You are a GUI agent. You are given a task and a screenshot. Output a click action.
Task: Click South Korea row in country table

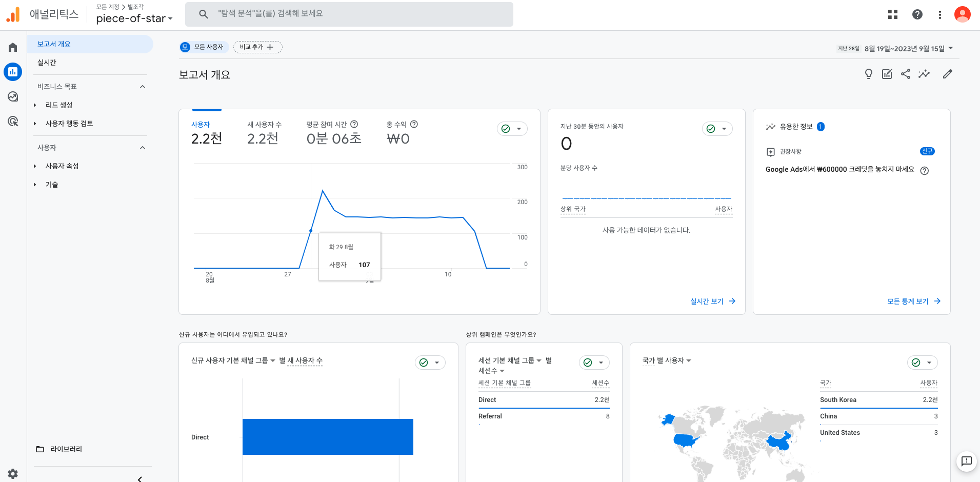pos(878,400)
